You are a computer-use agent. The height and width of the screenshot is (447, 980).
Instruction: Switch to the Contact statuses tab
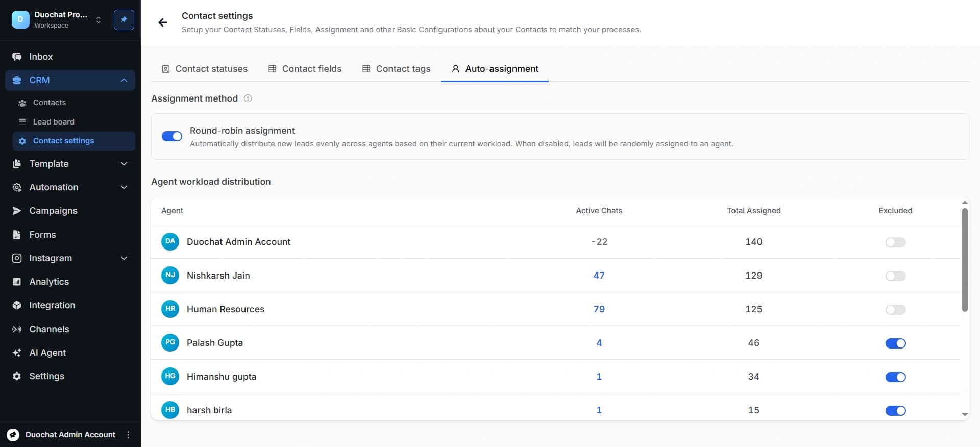pos(204,69)
